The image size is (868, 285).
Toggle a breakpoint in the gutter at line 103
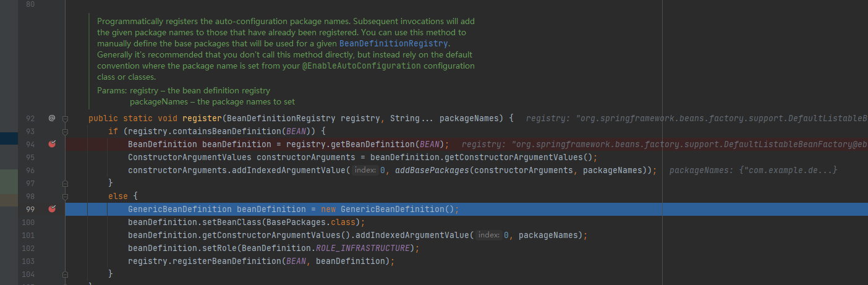[52, 261]
